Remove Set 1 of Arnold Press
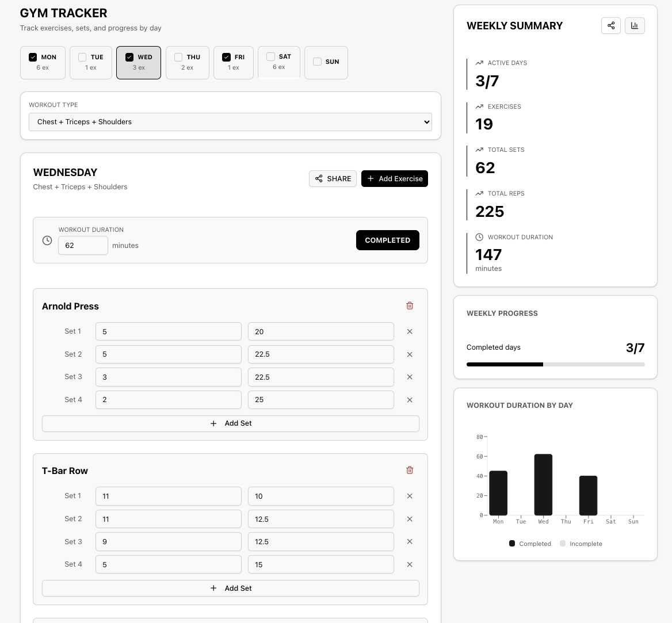The height and width of the screenshot is (623, 672). pos(410,331)
